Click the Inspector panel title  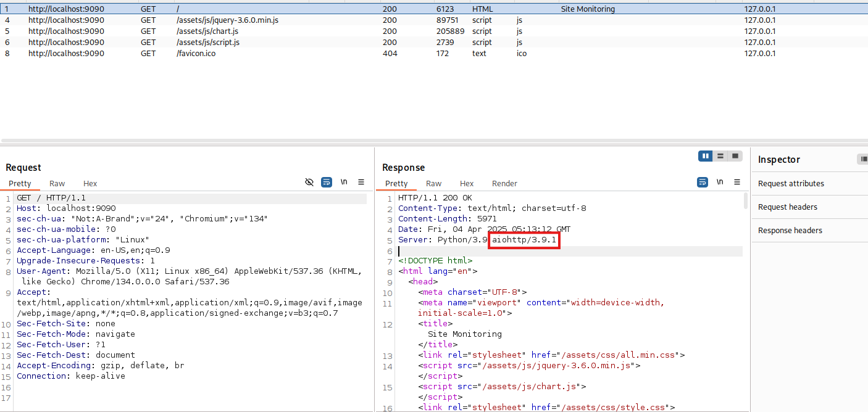click(779, 160)
